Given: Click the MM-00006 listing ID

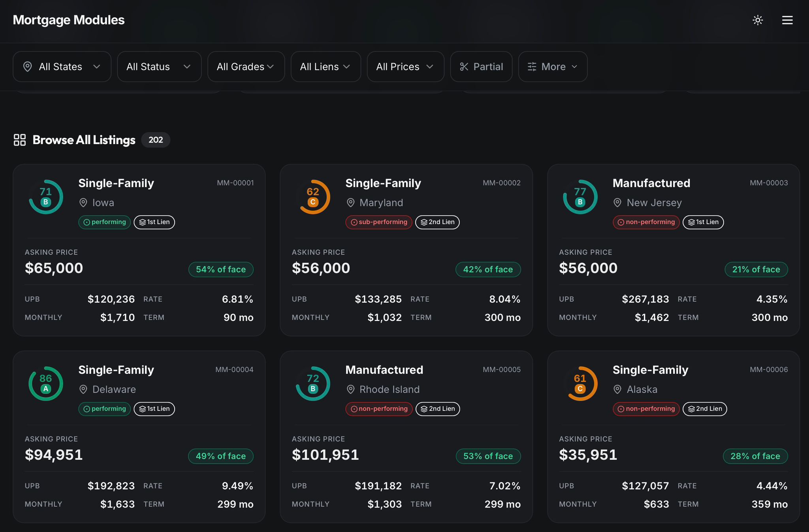Looking at the screenshot, I should click(x=769, y=369).
